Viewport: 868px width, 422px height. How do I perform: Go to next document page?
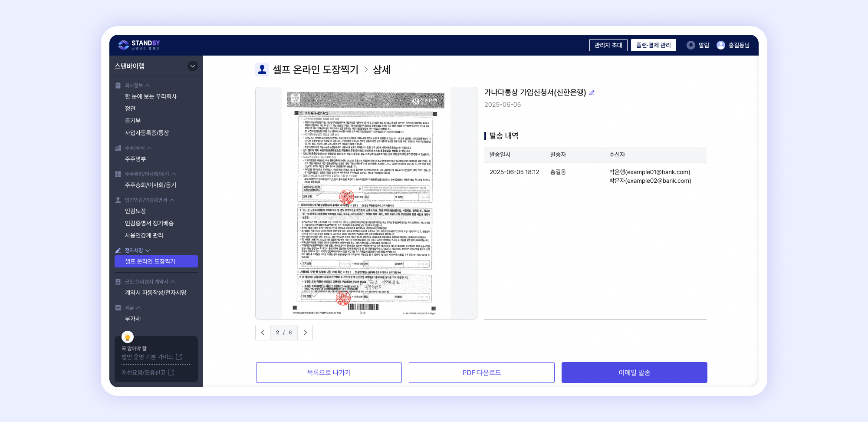[x=305, y=333]
